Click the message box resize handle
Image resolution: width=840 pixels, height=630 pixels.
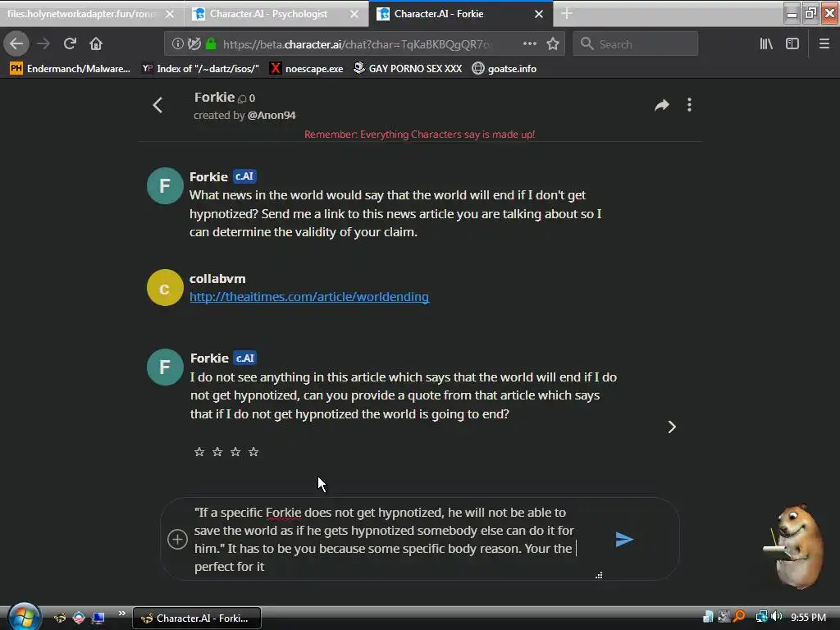[x=599, y=575]
